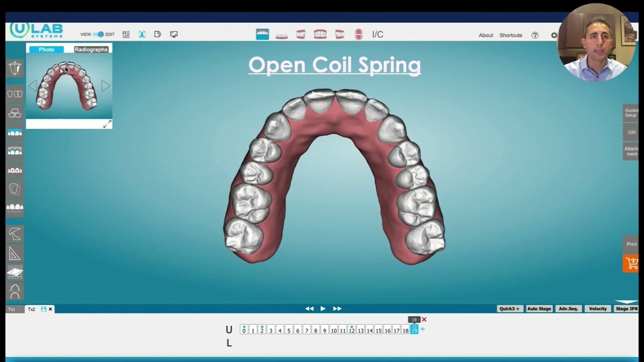Toggle the VIEW/EDIT mode switch
This screenshot has height=362, width=644.
click(98, 34)
